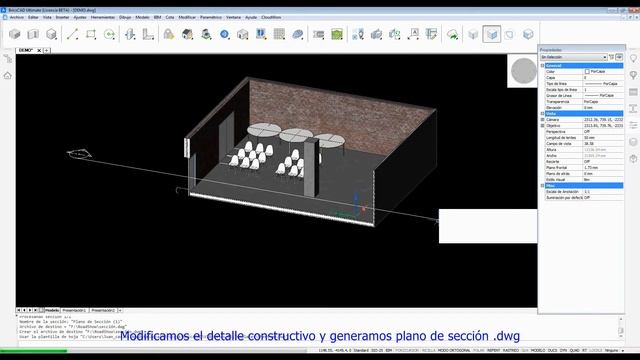This screenshot has width=640, height=360.
Task: Click the command line scrollbar
Action: tap(621, 328)
